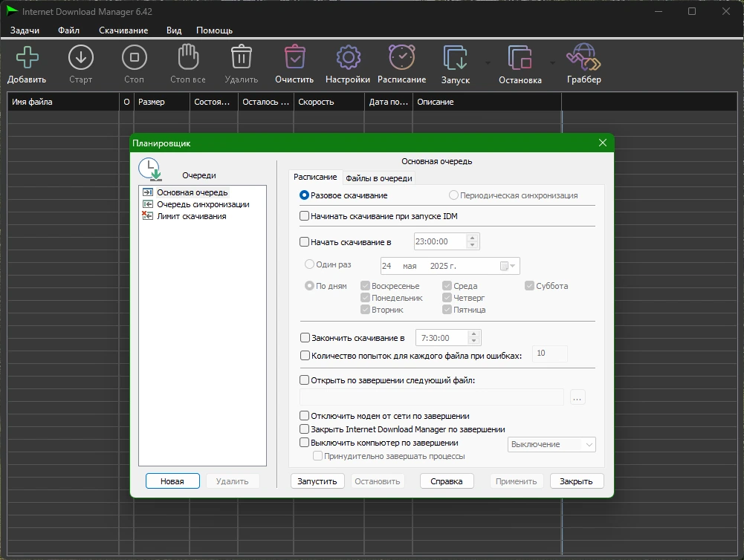Select Периодическая синхронизация radio button
The image size is (744, 560).
[453, 195]
